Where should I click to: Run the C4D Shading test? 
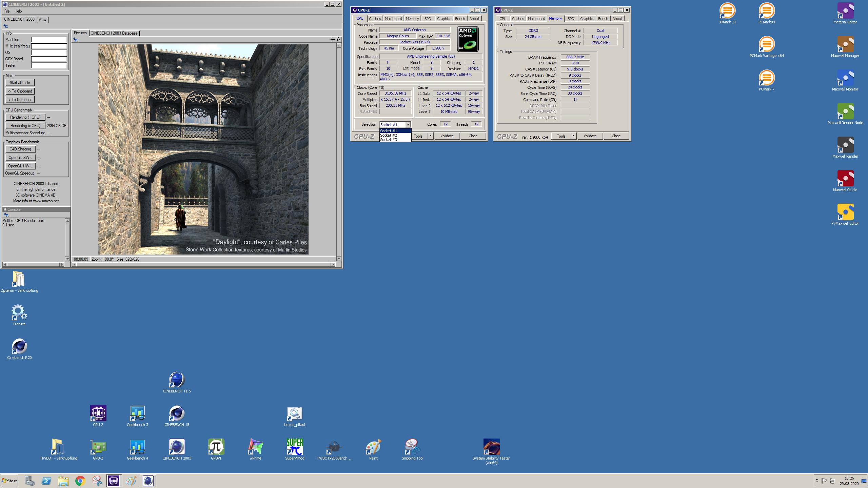point(20,149)
